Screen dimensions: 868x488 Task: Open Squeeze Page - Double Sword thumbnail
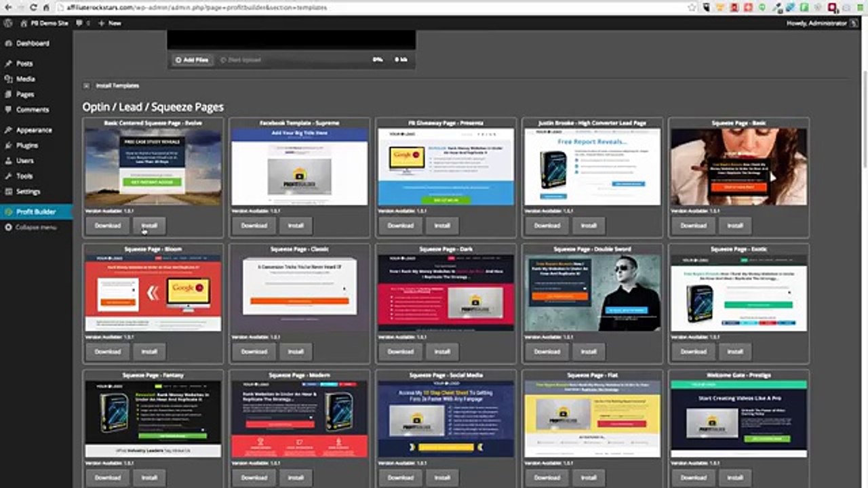tap(593, 293)
